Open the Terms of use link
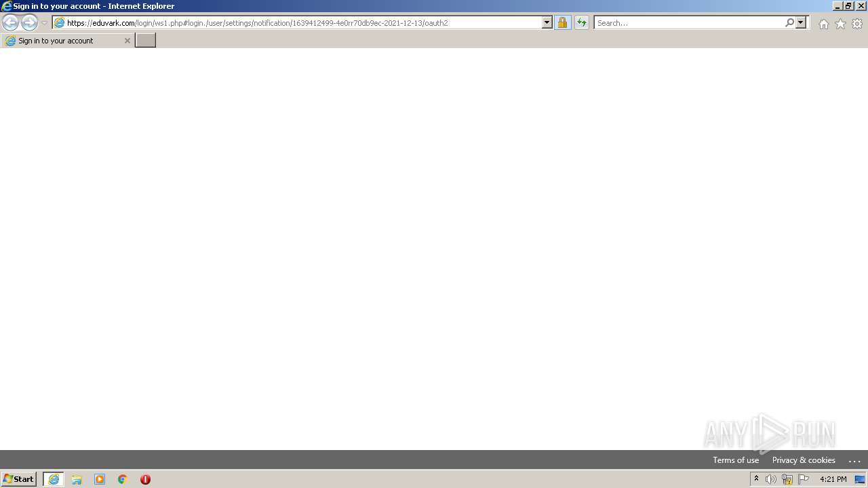Image resolution: width=868 pixels, height=488 pixels. pyautogui.click(x=736, y=460)
